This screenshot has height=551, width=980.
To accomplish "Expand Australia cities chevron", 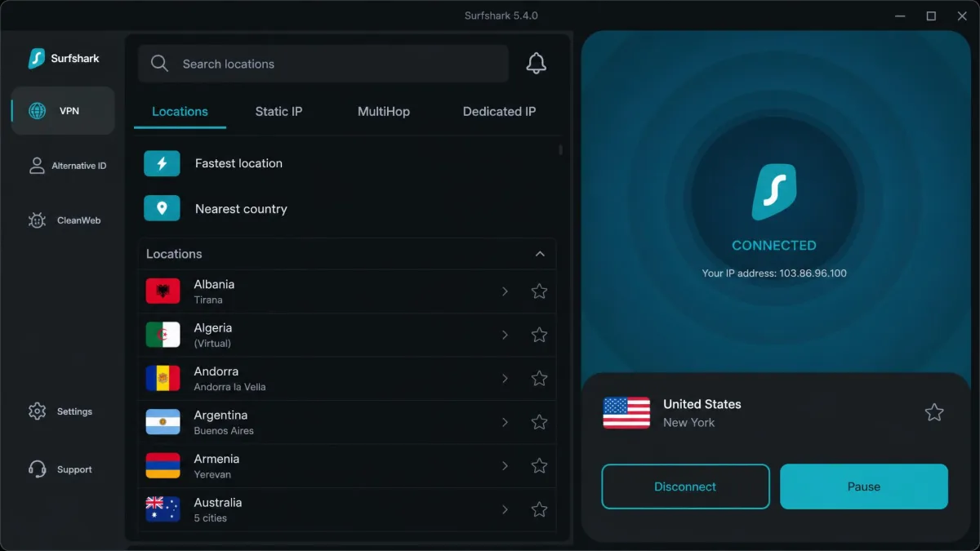I will coord(505,509).
